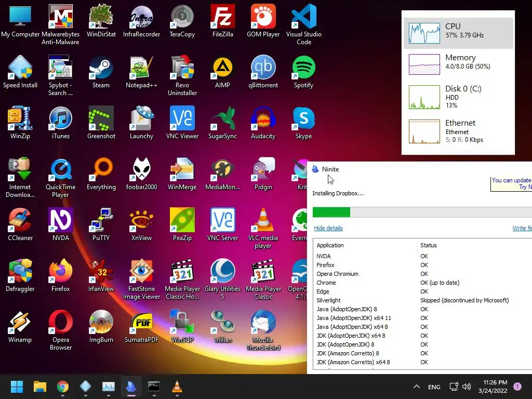
Task: Open the taskbar clock showing 11:26 PM
Action: point(494,387)
